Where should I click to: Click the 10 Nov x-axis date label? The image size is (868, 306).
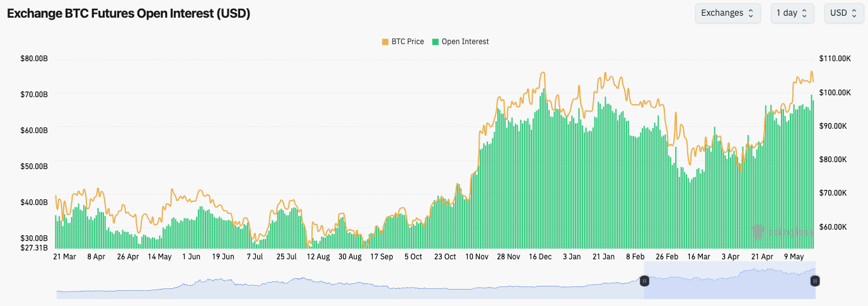[477, 257]
